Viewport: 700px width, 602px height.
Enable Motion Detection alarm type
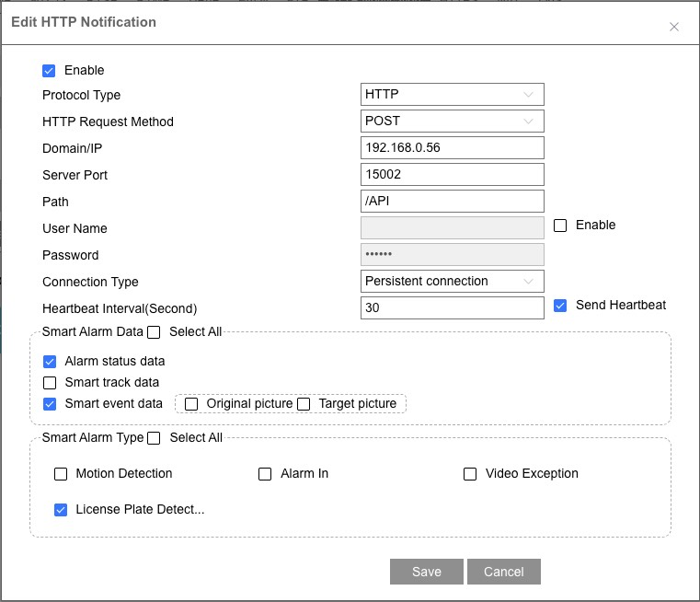[x=61, y=474]
